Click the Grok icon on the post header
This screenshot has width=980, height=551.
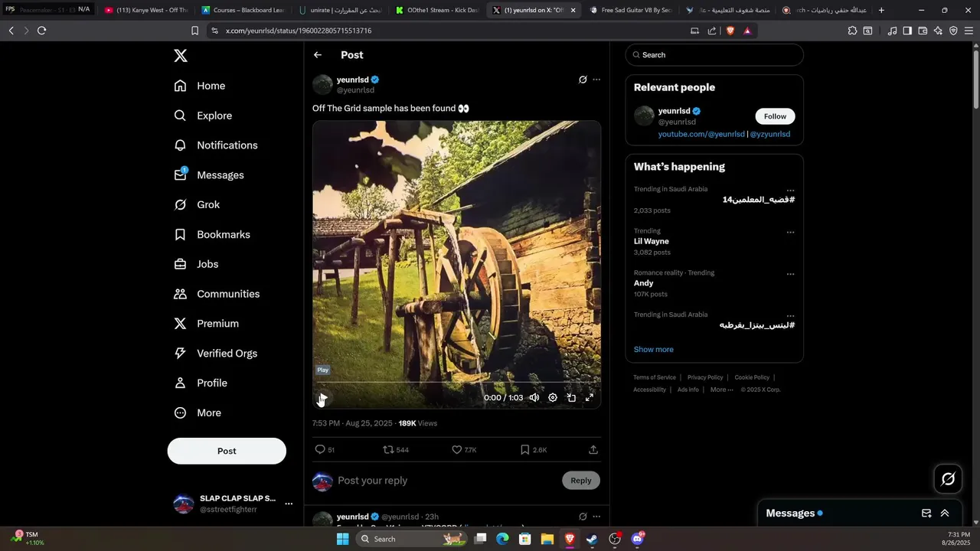click(x=583, y=80)
